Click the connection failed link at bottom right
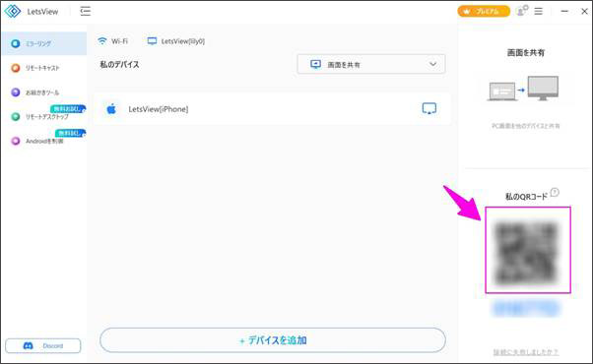 [x=526, y=352]
